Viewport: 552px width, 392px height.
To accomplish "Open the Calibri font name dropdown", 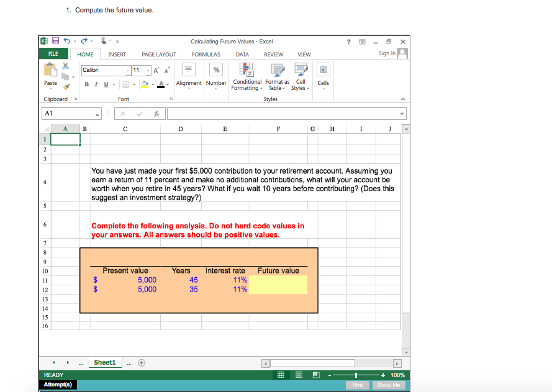I will point(127,69).
